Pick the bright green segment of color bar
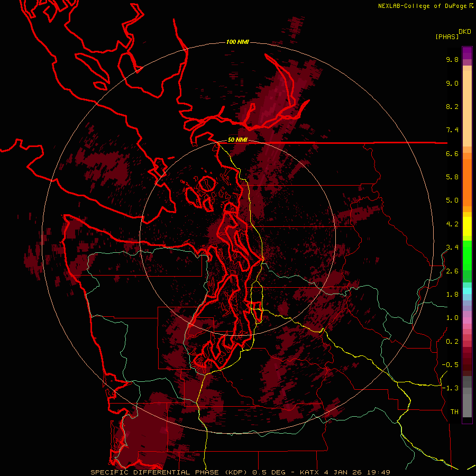476x476 pixels. pyautogui.click(x=467, y=255)
